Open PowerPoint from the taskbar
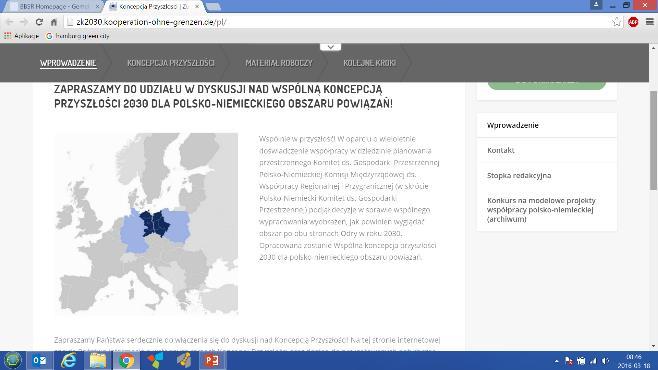The image size is (658, 370). 212,360
